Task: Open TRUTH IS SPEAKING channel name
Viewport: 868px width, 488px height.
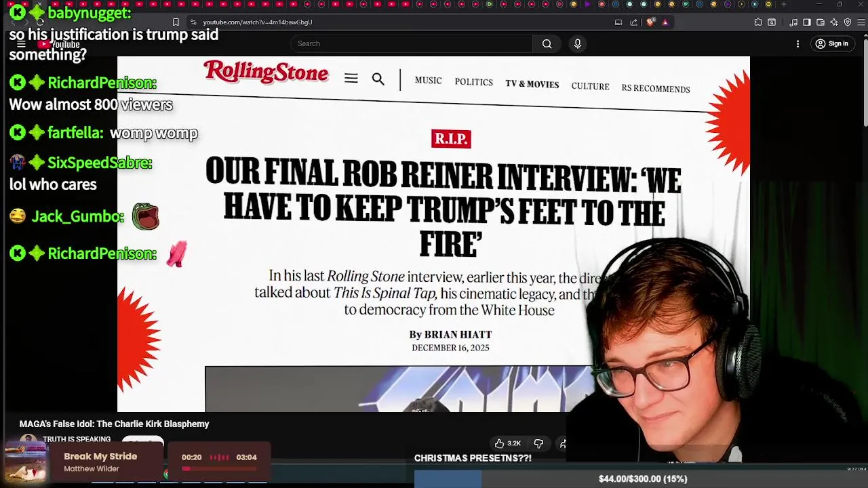Action: click(77, 439)
